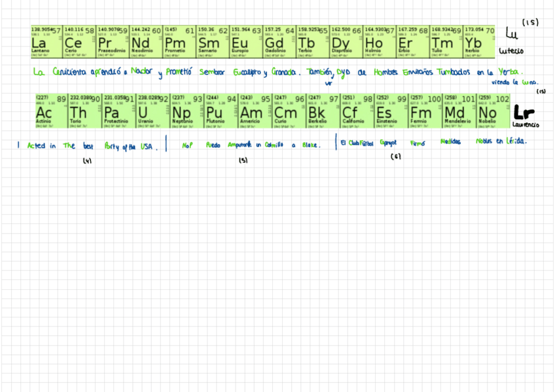Click the handwritten Lr Laurencio symbol

pos(525,113)
